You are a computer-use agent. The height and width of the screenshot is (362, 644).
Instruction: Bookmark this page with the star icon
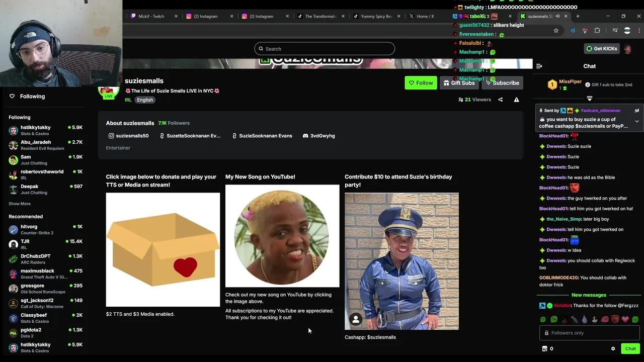click(556, 31)
